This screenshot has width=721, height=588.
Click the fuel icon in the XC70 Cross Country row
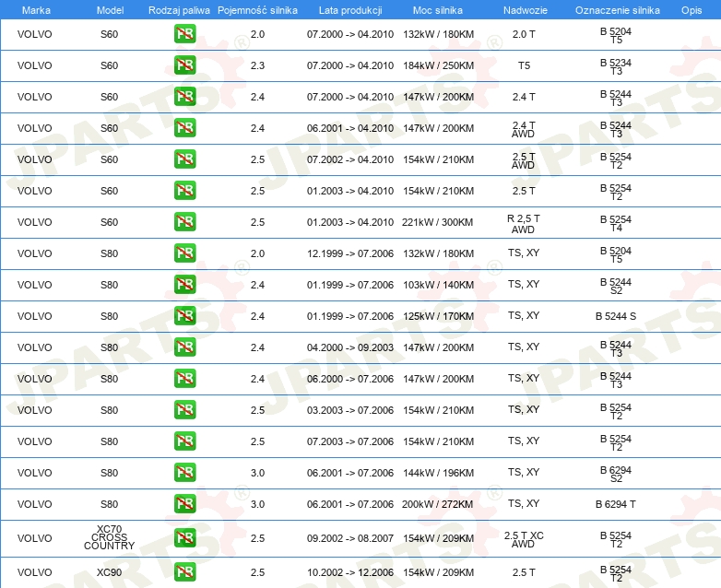[x=184, y=538]
